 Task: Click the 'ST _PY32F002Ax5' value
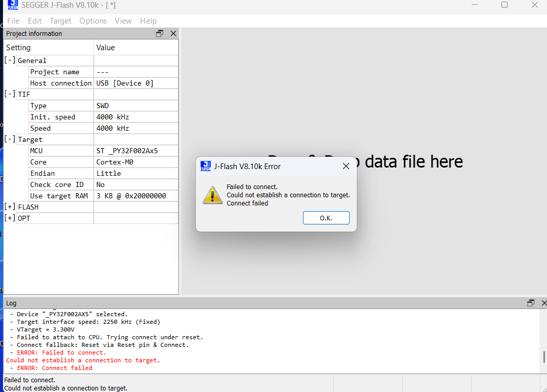coord(127,151)
